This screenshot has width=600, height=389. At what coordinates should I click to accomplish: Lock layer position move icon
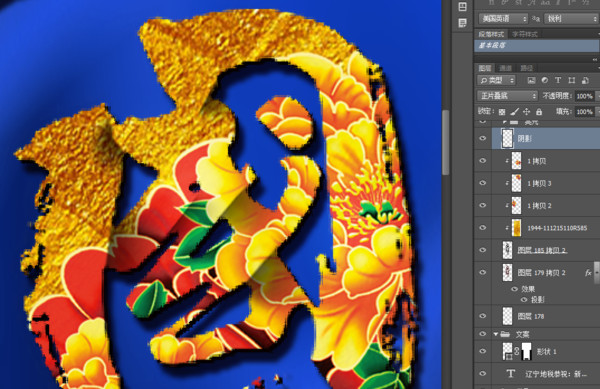tap(527, 112)
